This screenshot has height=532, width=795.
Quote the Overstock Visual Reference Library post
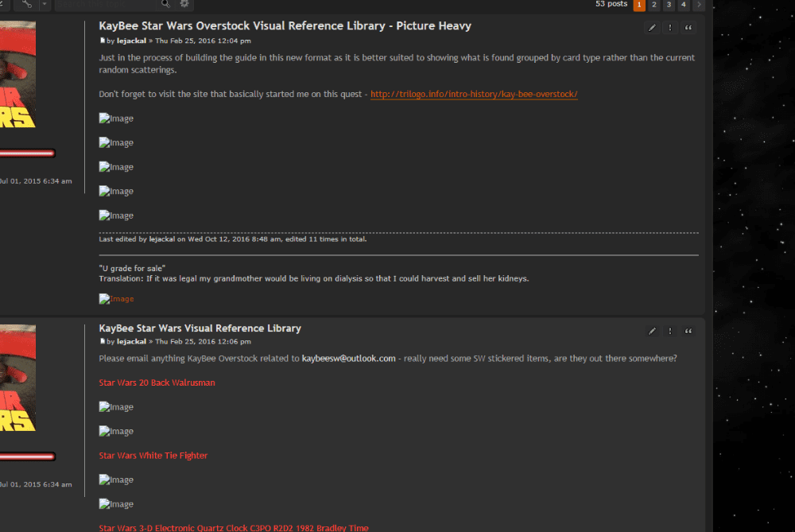688,27
